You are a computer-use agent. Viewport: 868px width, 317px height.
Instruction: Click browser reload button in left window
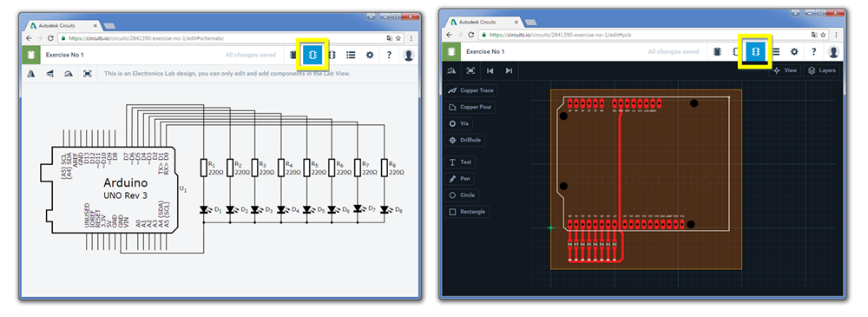(x=50, y=38)
